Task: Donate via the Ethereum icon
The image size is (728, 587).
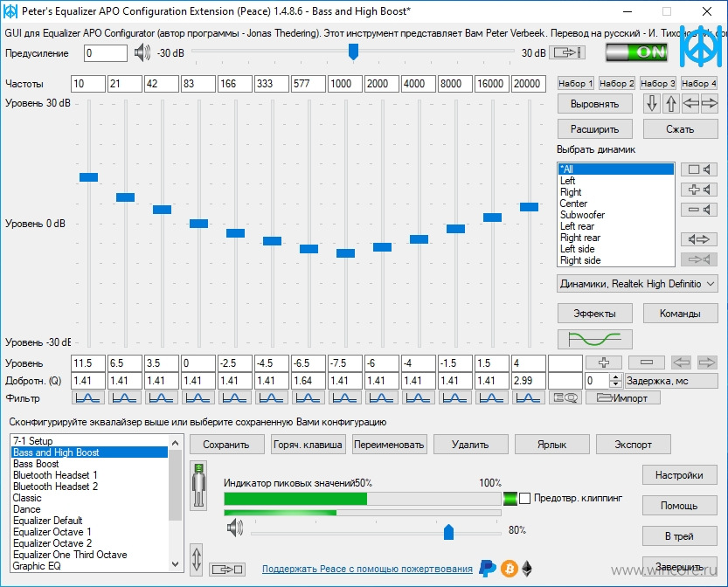Action: (x=527, y=569)
